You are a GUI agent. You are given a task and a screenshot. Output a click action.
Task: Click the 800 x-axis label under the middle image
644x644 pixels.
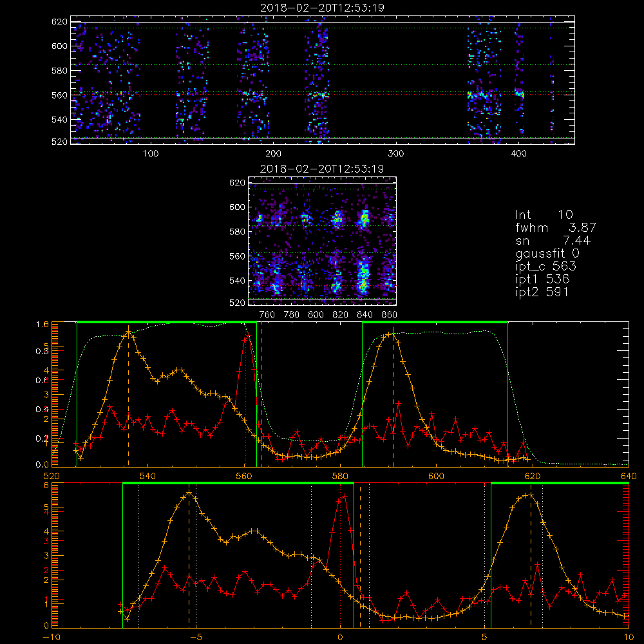[316, 315]
